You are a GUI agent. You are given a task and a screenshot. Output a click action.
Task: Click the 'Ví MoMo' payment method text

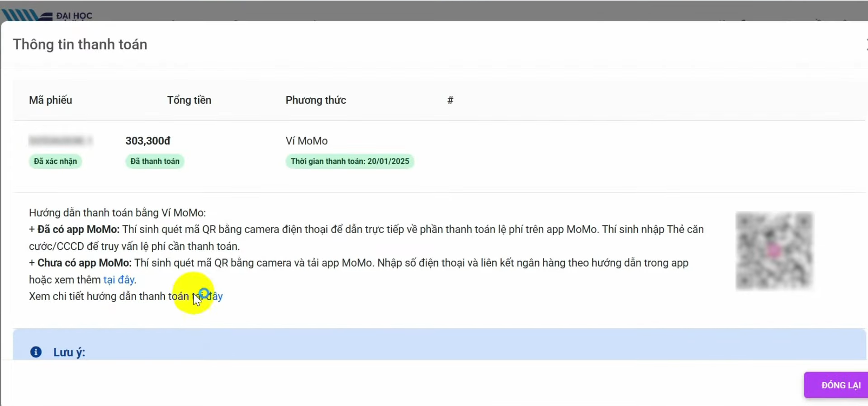tap(307, 141)
